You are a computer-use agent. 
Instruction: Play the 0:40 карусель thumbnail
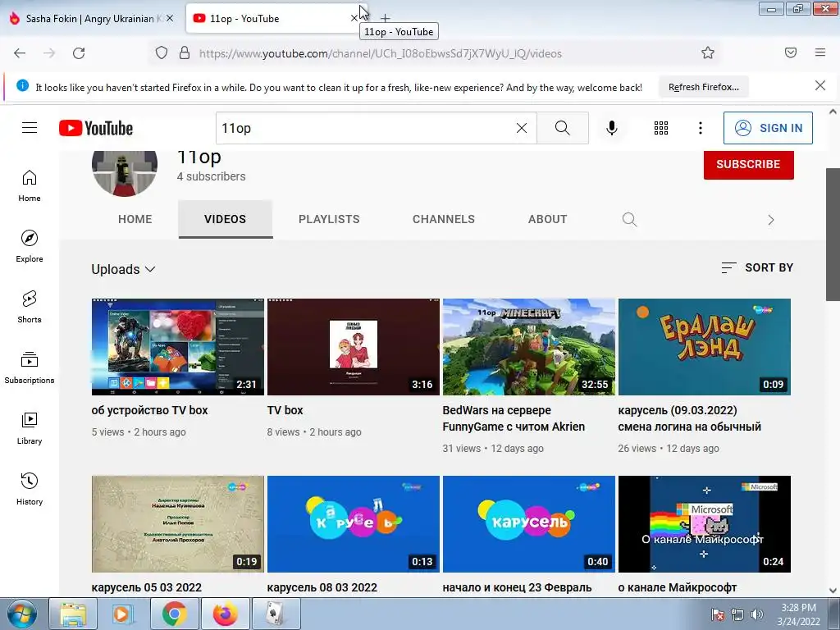(529, 524)
